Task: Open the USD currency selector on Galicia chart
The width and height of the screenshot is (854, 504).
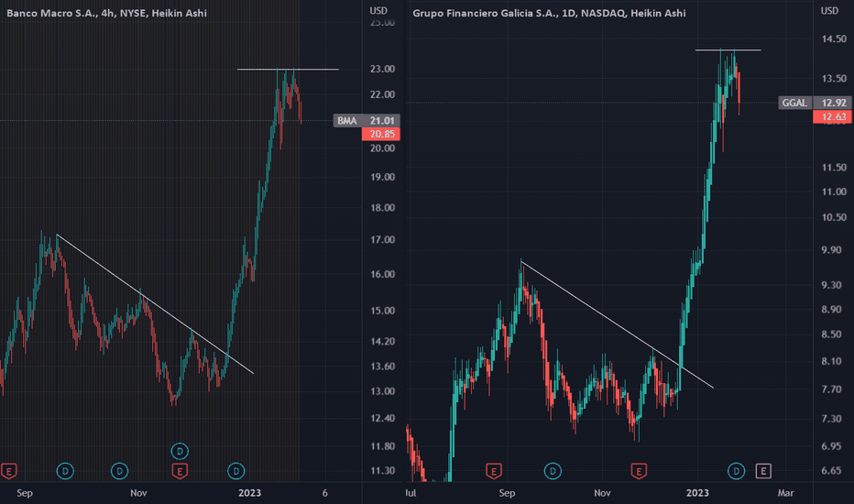Action: (829, 11)
